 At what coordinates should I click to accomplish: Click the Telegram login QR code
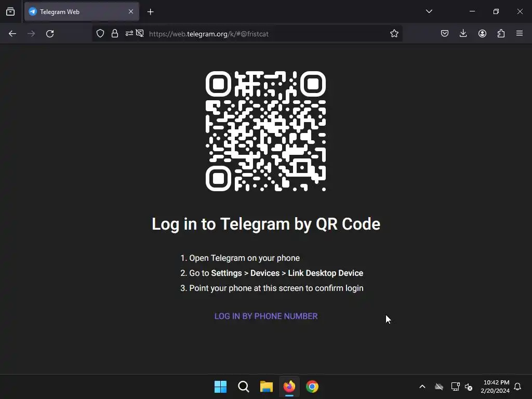[x=265, y=131]
